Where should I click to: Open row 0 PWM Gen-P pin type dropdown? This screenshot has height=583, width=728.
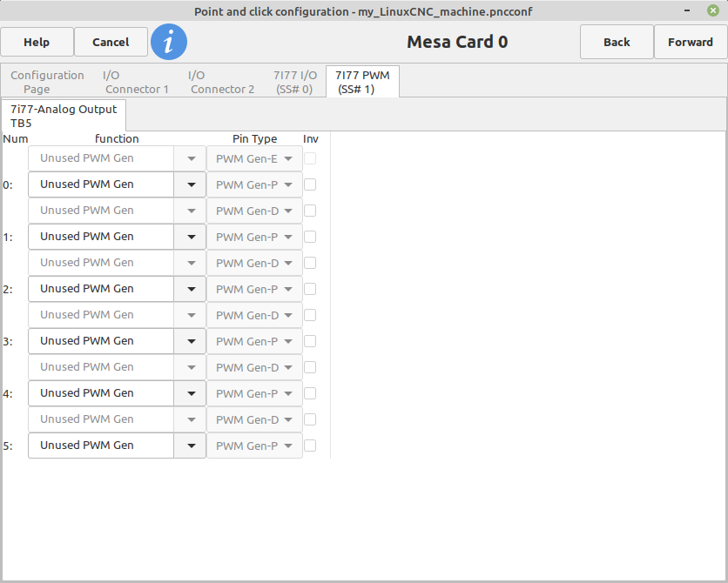(254, 184)
